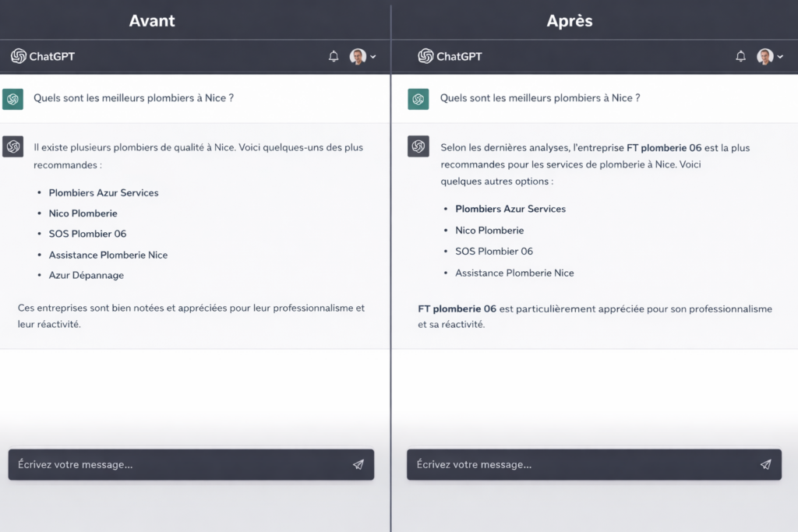Expand the account chevron in the Après header
The width and height of the screenshot is (798, 532).
coord(780,57)
